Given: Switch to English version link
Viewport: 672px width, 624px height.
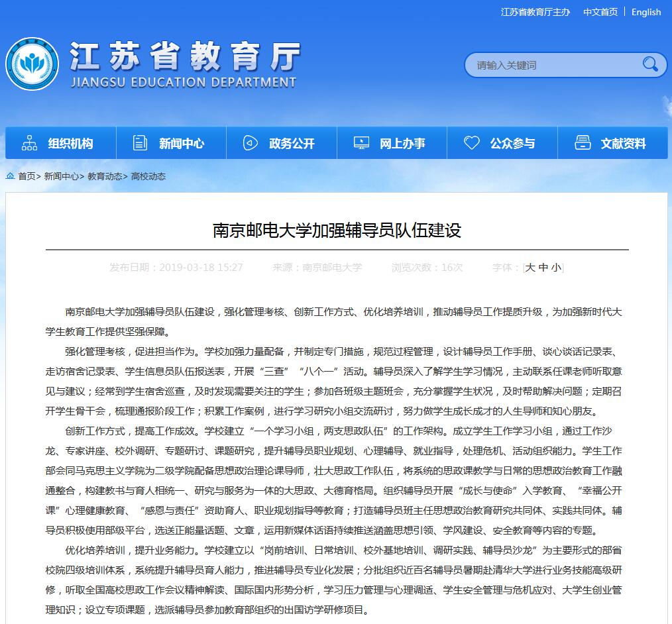Looking at the screenshot, I should click(x=646, y=12).
